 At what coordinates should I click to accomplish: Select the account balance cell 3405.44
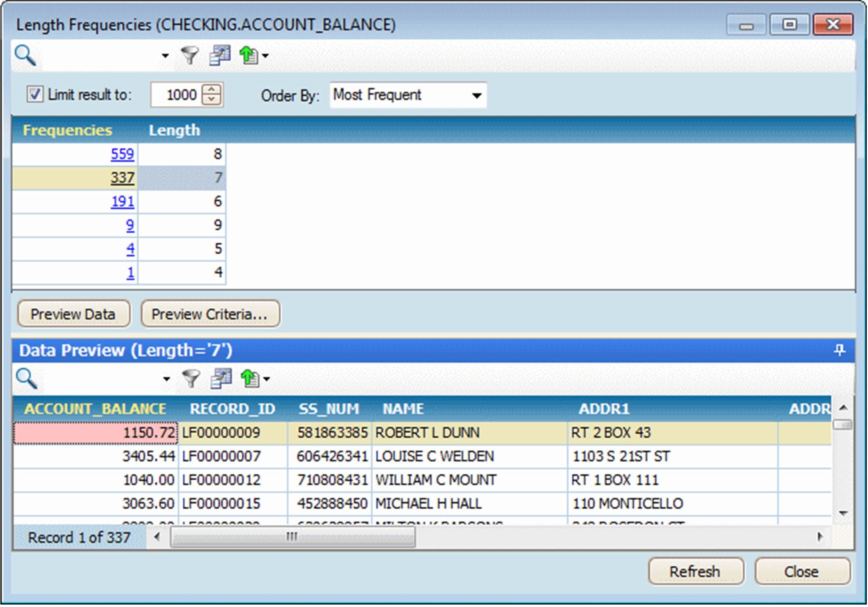96,456
